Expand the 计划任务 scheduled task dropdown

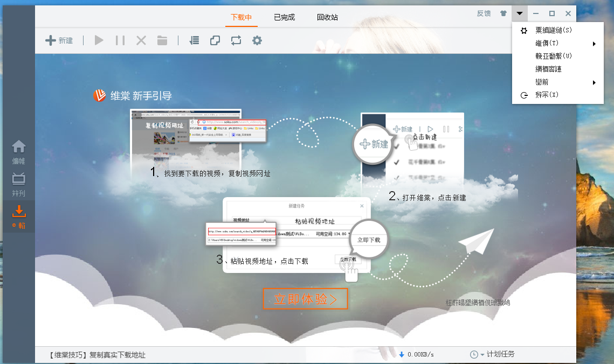482,355
